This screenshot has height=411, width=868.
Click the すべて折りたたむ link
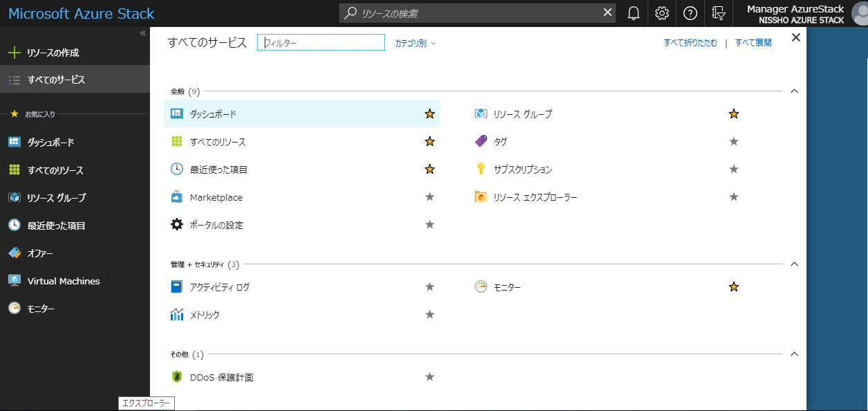690,43
